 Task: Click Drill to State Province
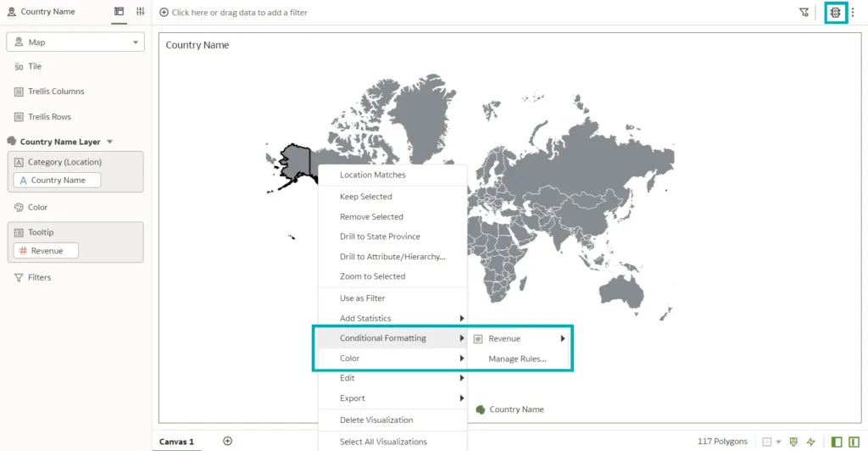(x=380, y=237)
